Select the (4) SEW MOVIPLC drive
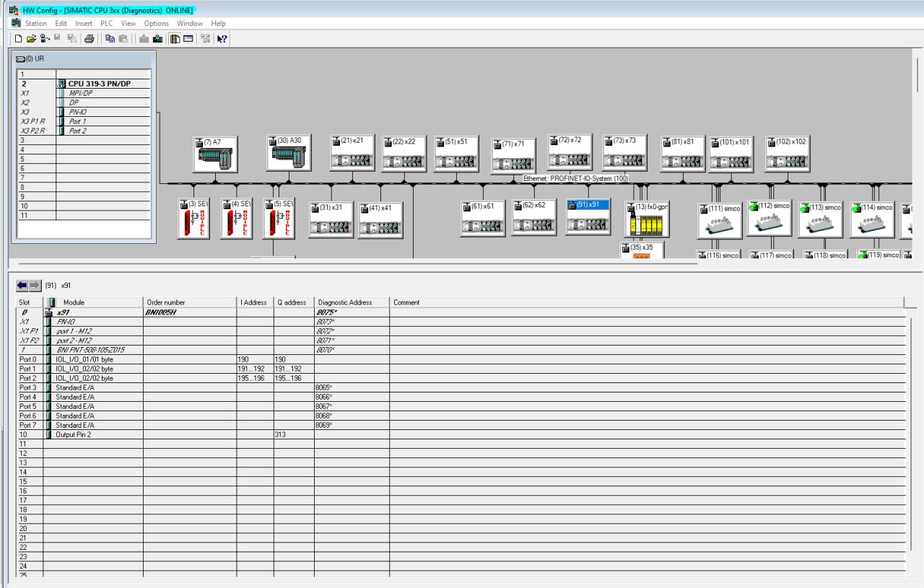Image resolution: width=924 pixels, height=588 pixels. (236, 219)
